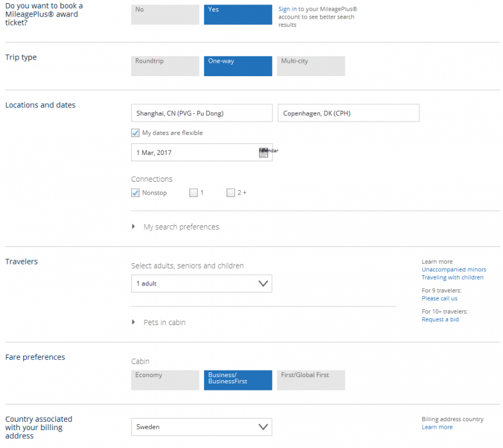Open billing country dropdown showing Sweden
This screenshot has width=503, height=448.
[x=201, y=427]
